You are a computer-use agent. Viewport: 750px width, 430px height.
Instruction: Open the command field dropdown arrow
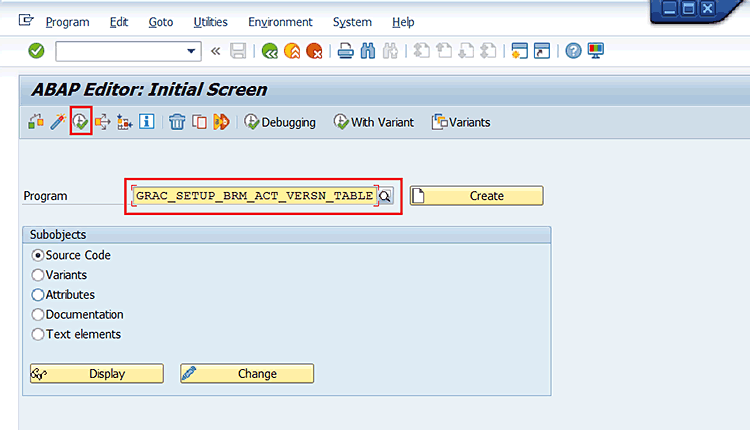[x=191, y=51]
